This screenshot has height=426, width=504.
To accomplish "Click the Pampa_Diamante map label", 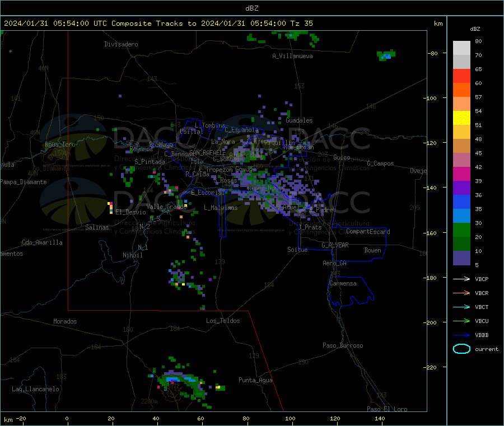I will click(x=24, y=182).
